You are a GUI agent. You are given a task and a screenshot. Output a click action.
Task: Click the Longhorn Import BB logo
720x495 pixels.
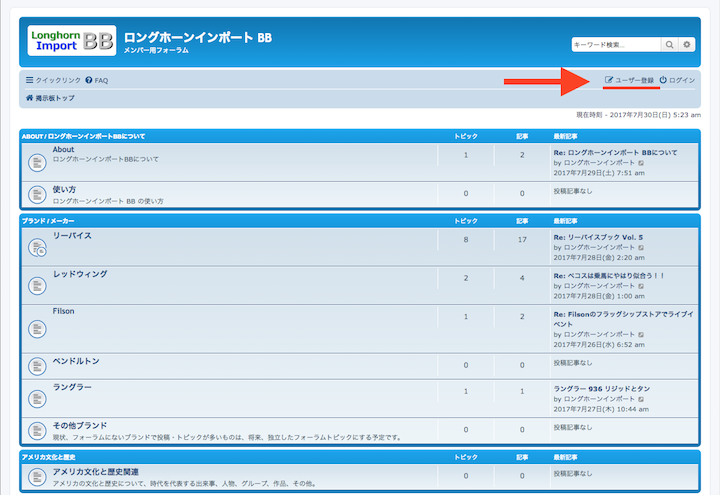coord(72,41)
